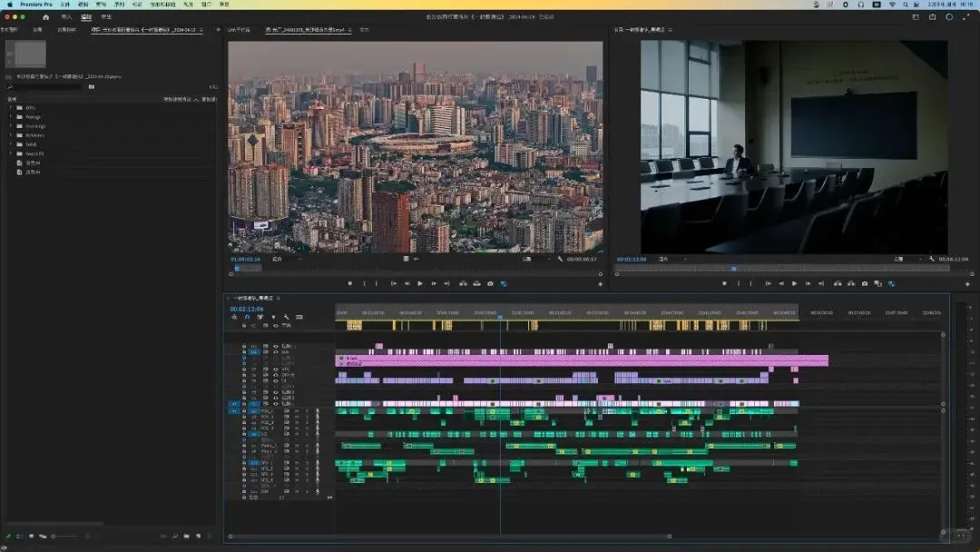Click Export Frame camera icon in Source monitor
The width and height of the screenshot is (980, 552).
coord(490,283)
